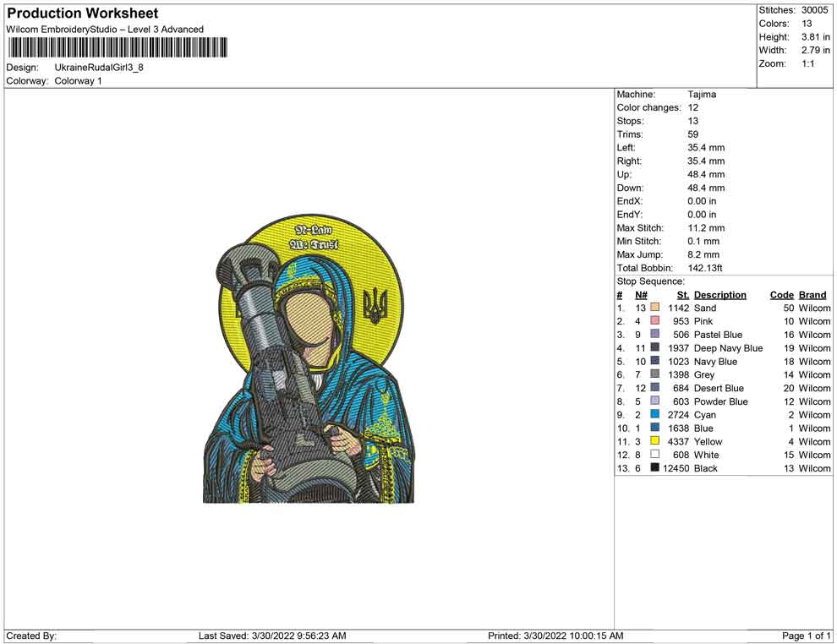
Task: Click the Height value 3.81 in
Action: (816, 37)
